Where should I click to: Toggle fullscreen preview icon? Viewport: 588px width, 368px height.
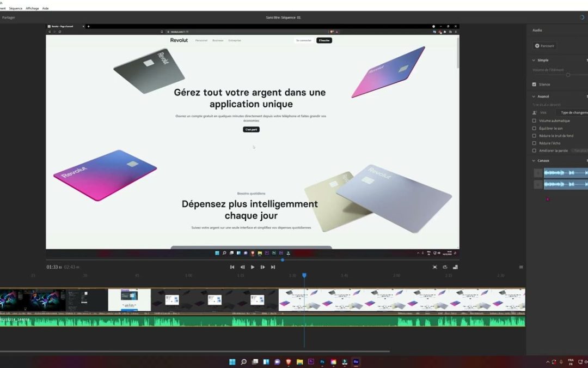(434, 267)
